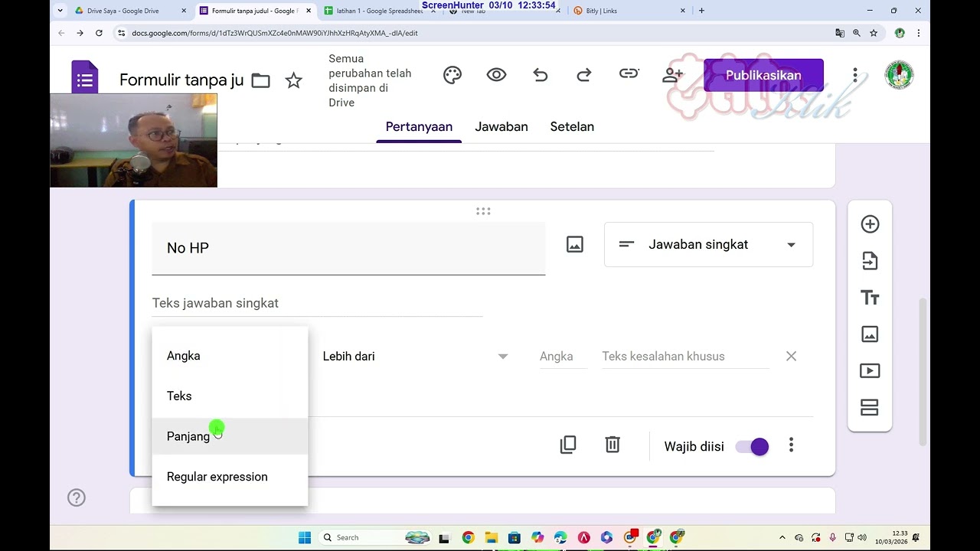Screen dimensions: 980x551
Task: Open the taskbar clock and date
Action: tap(890, 537)
